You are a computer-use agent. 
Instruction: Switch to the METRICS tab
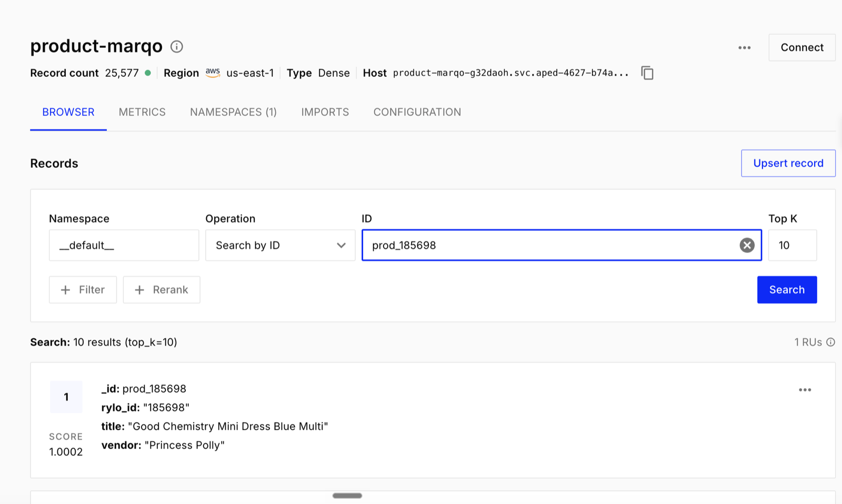142,112
